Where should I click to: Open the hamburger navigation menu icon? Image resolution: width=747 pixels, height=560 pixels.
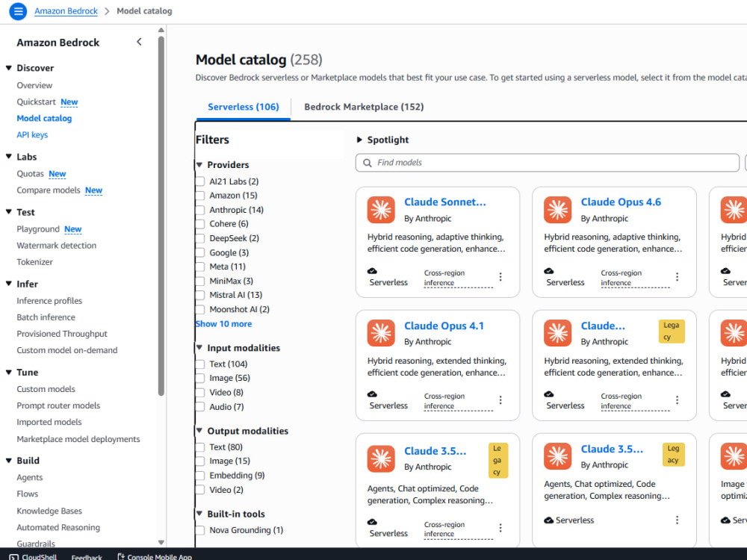tap(18, 11)
